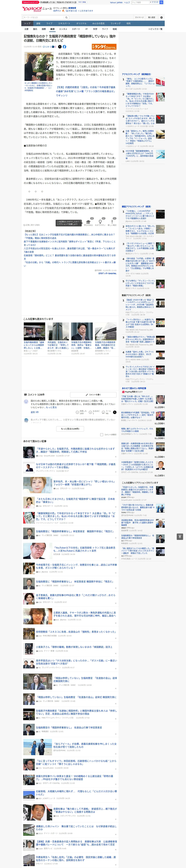Viewport: 186px width, 868px height.
Task: Close the reaction tooltip popup
Action: (x=81, y=221)
